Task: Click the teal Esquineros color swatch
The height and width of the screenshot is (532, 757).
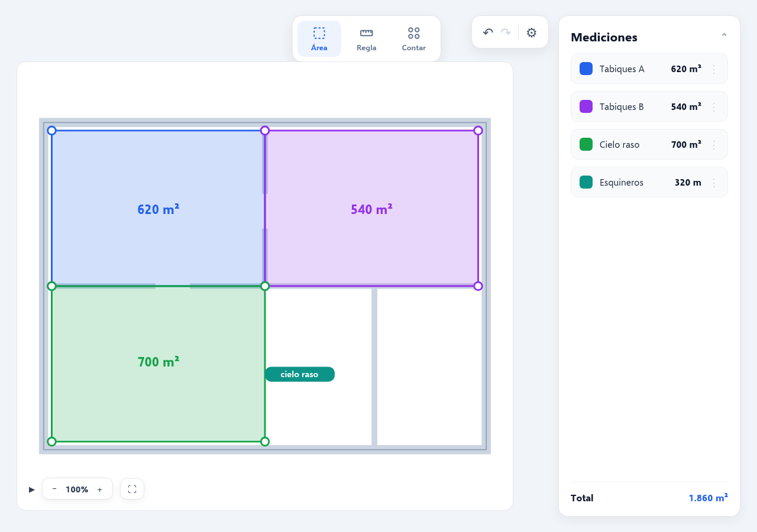Action: tap(586, 182)
